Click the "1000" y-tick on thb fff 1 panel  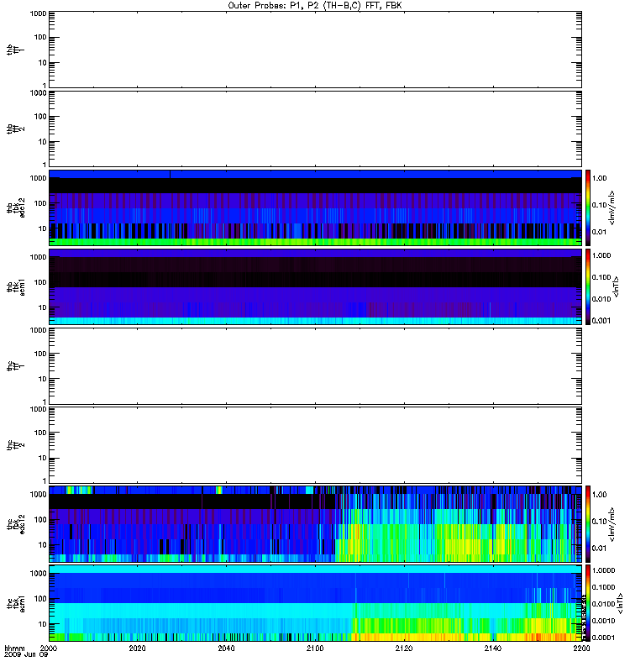38,13
